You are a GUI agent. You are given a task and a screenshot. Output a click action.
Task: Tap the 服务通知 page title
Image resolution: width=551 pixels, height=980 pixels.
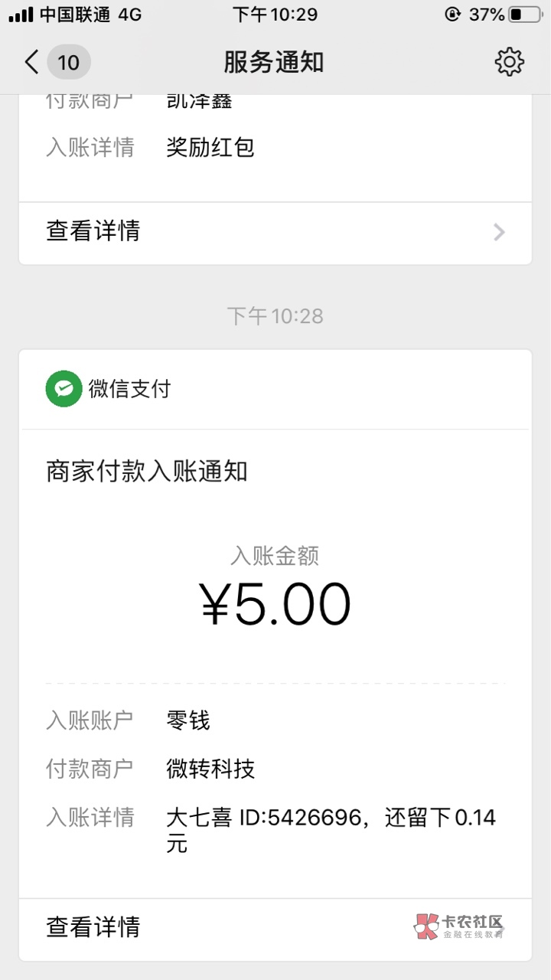pos(274,62)
